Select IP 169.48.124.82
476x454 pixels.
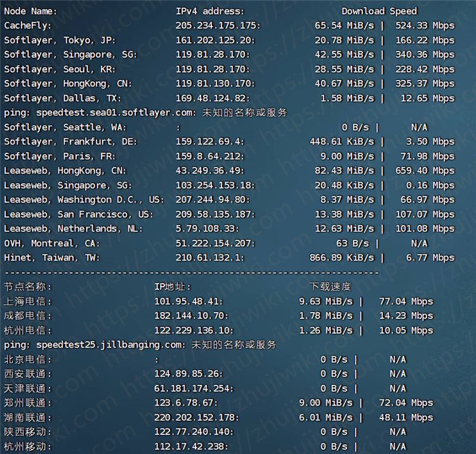(x=213, y=98)
